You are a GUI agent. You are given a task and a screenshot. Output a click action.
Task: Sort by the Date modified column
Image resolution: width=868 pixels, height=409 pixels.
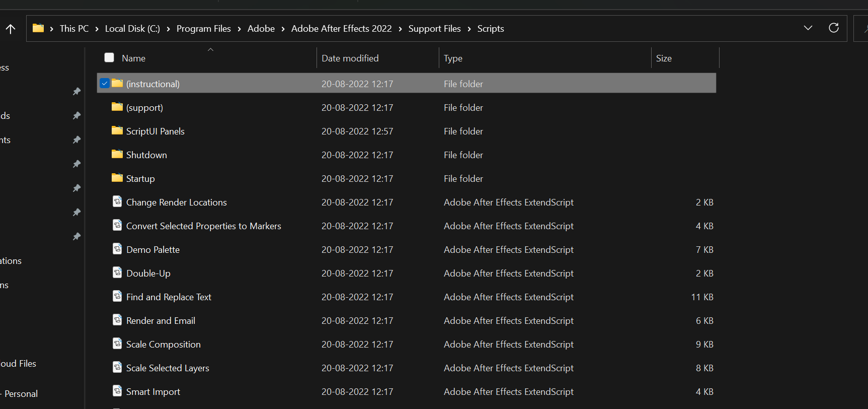coord(350,58)
